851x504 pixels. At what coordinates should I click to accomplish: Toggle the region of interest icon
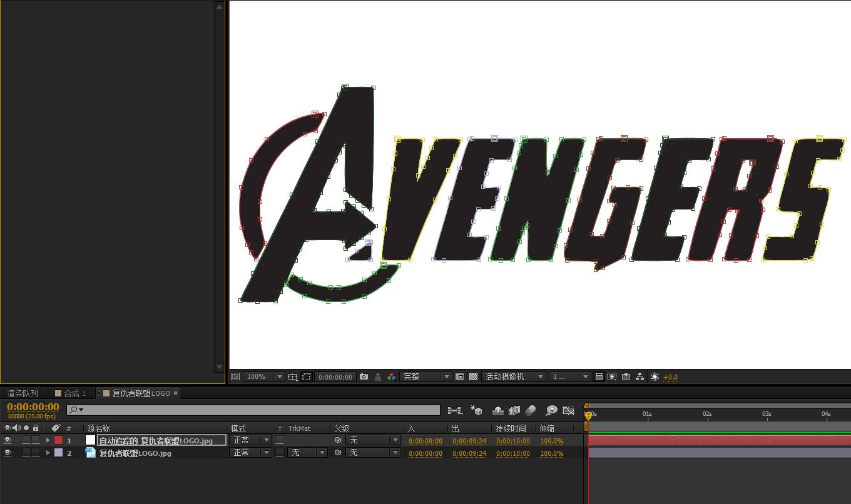pyautogui.click(x=460, y=376)
